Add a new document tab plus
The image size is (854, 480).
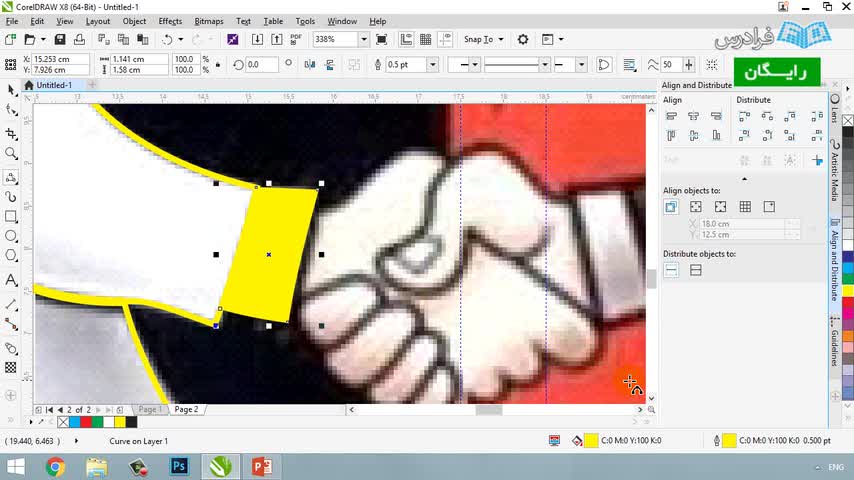tap(92, 85)
